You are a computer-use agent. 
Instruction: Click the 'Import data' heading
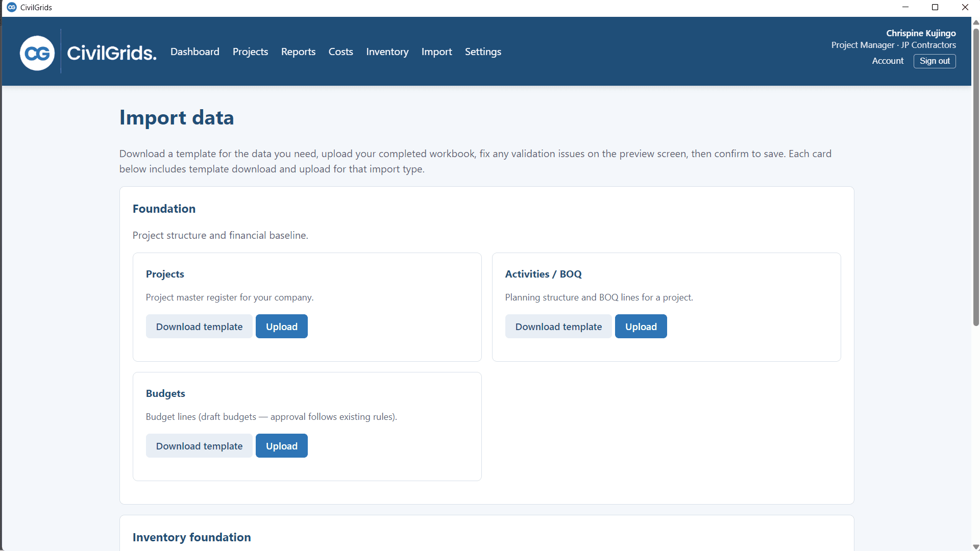pos(177,118)
